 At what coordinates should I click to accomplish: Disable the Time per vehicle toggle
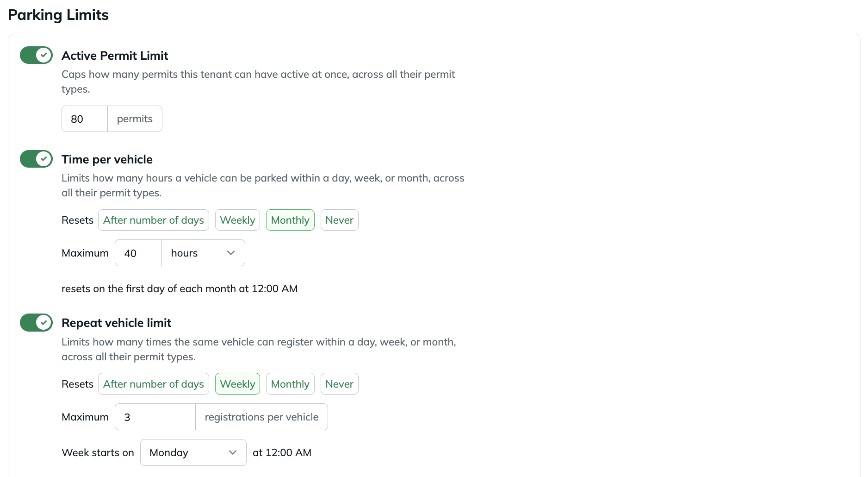coord(36,159)
